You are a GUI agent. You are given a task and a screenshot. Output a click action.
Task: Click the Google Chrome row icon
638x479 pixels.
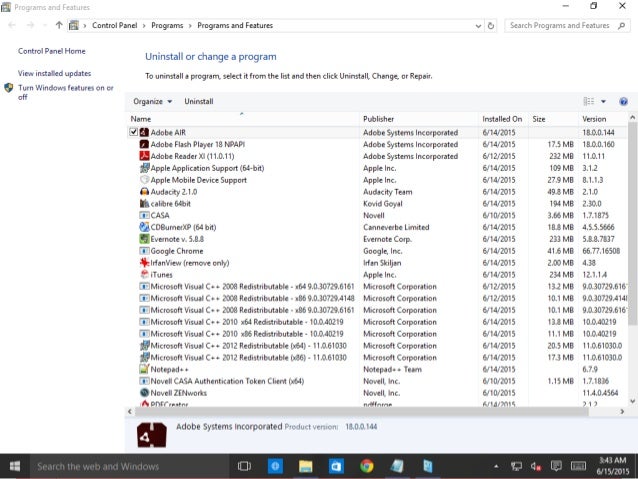[144, 251]
